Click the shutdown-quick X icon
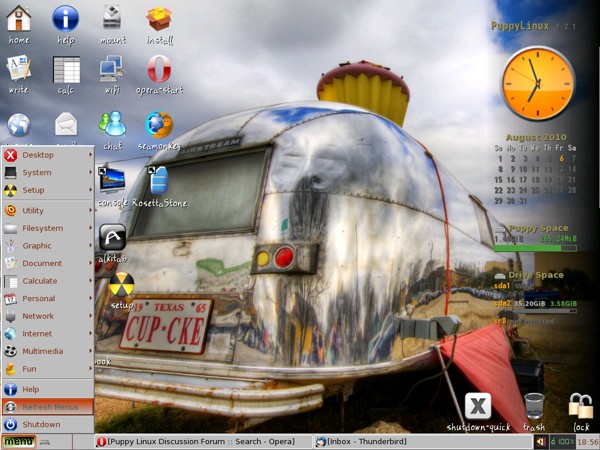 click(x=478, y=406)
